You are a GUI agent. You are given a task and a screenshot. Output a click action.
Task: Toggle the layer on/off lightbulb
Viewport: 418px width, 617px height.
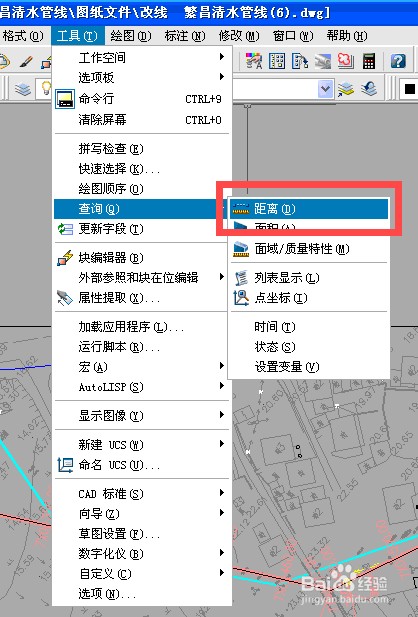(46, 88)
